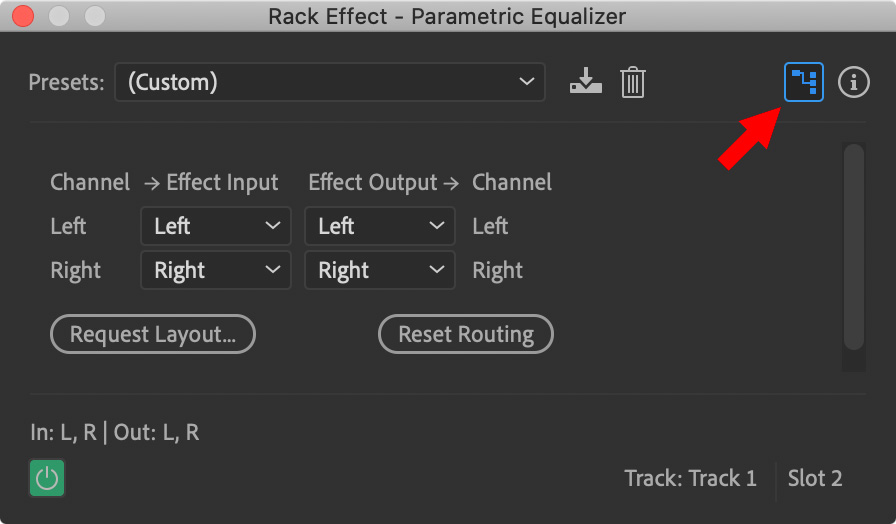896x524 pixels.
Task: Open the Presets (Custom) dropdown
Action: coord(330,82)
